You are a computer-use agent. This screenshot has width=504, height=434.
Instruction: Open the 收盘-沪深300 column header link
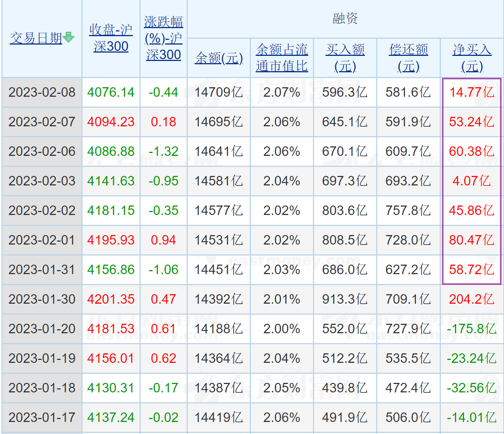[x=111, y=38]
